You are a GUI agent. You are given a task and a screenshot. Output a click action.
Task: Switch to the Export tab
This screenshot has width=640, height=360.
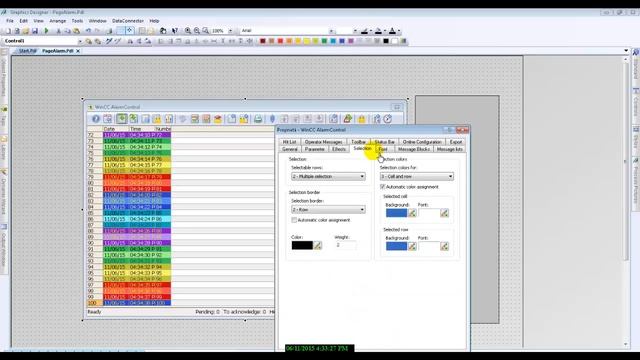pos(456,142)
